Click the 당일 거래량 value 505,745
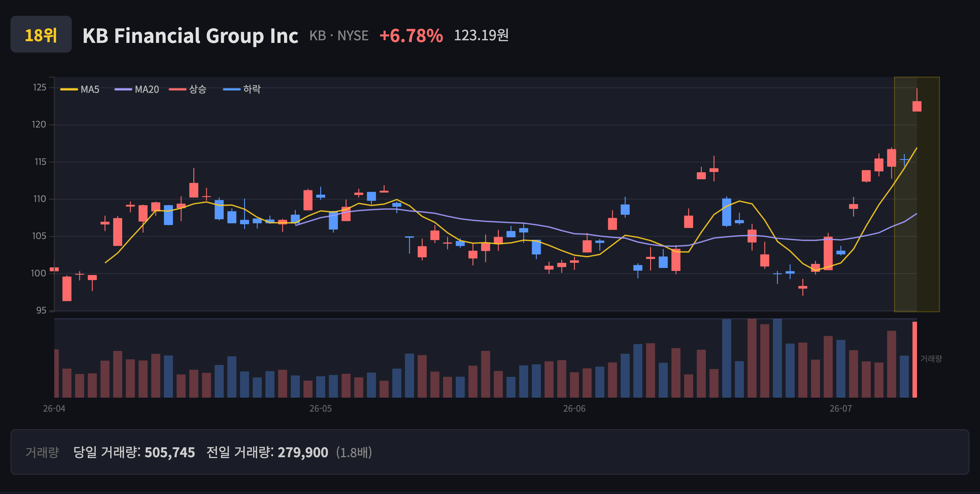Screen dimensions: 980x494 170,453
